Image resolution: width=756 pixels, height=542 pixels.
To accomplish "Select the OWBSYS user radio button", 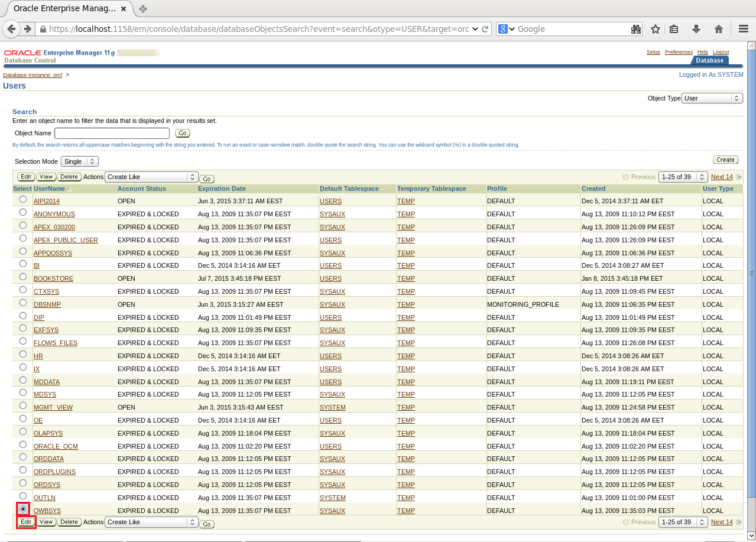I will (23, 508).
